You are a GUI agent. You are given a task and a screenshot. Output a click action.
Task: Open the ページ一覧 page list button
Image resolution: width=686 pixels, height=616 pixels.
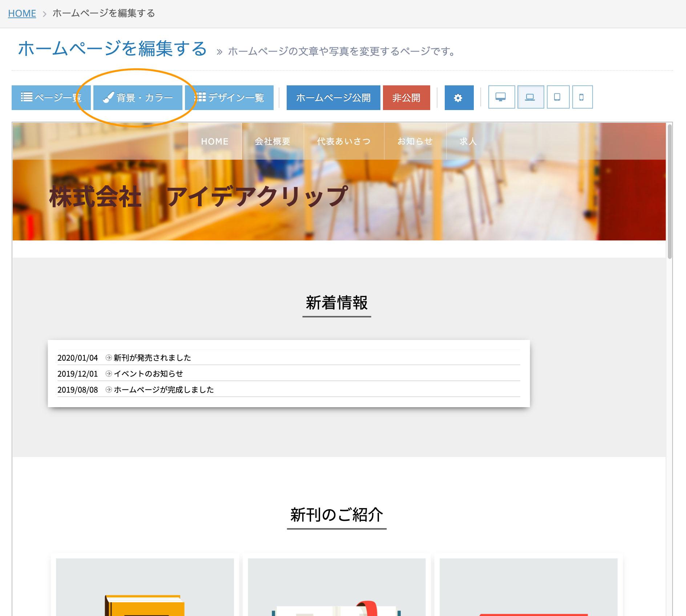tap(51, 97)
